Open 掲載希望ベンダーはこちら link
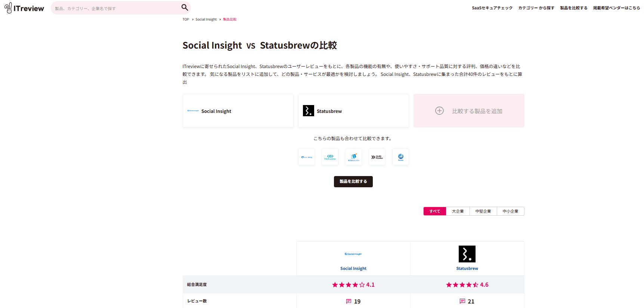The height and width of the screenshot is (308, 644). click(616, 8)
